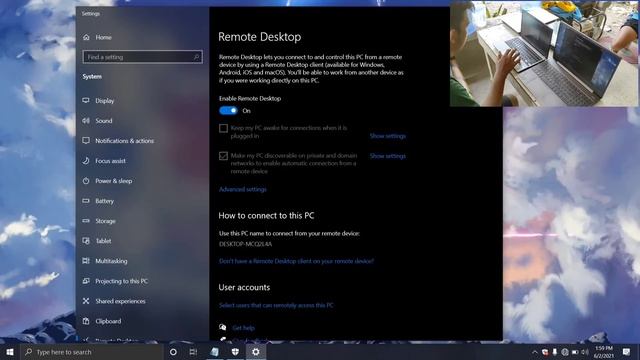Open Focus assist settings
The image size is (640, 360).
(104, 161)
